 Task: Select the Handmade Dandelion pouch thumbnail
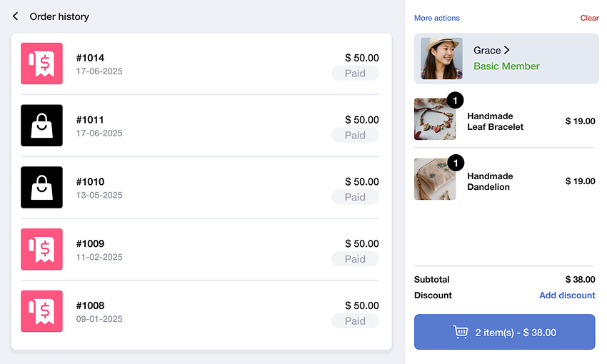[x=435, y=179]
